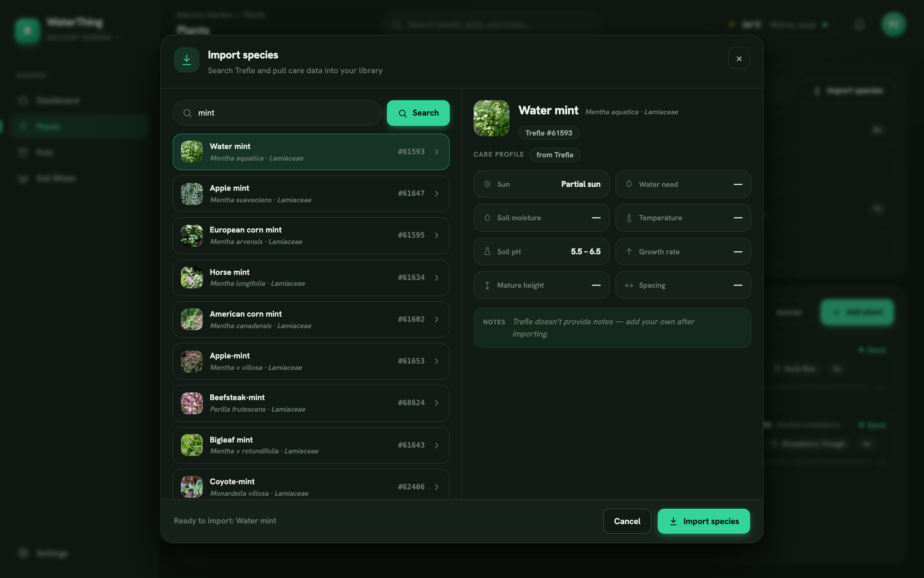Select the Water mint list thumbnail
Image resolution: width=924 pixels, height=578 pixels.
tap(192, 152)
